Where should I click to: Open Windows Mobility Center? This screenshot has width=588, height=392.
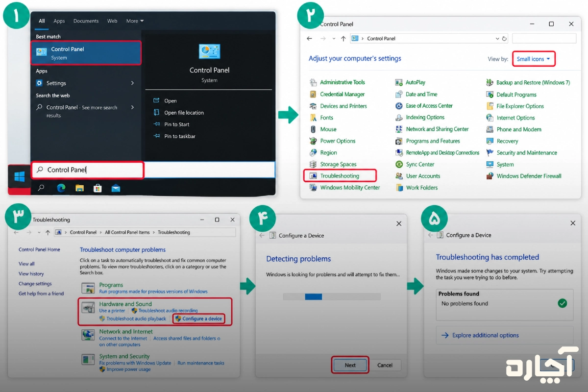(x=350, y=188)
